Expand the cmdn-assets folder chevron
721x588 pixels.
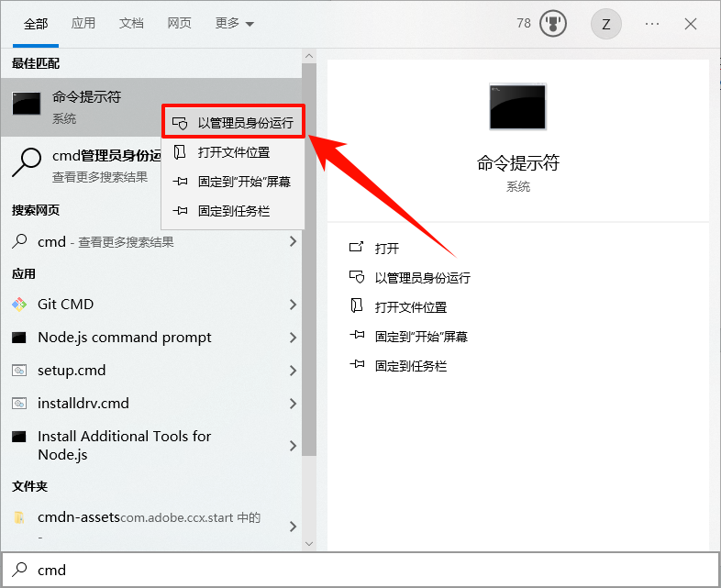pos(293,527)
